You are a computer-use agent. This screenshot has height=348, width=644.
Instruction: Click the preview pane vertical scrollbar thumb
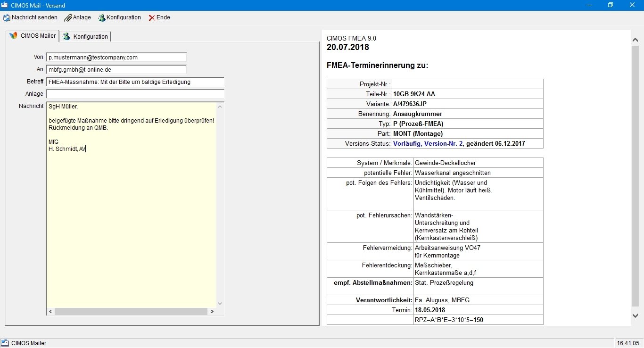point(635,175)
